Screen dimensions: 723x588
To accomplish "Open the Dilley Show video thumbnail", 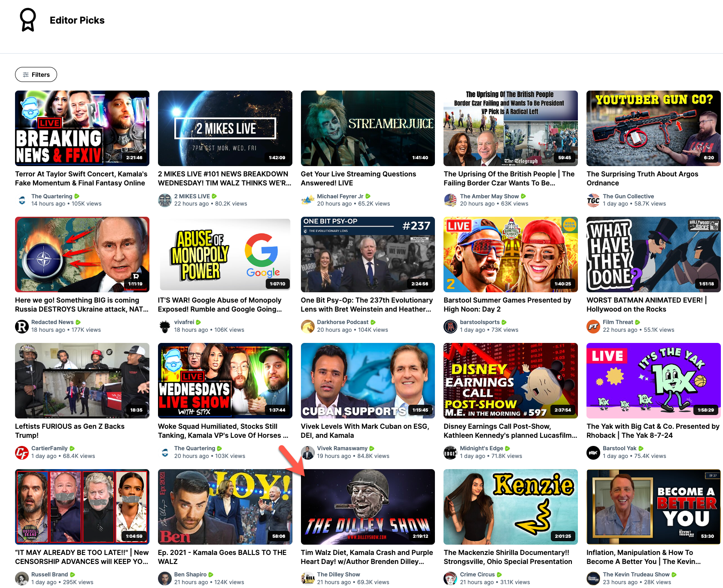I will (368, 507).
